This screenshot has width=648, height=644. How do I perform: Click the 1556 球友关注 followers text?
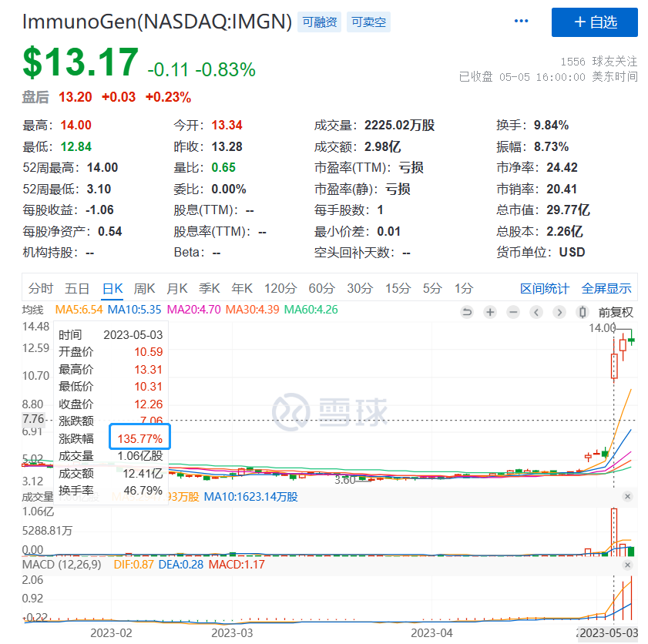[x=599, y=62]
